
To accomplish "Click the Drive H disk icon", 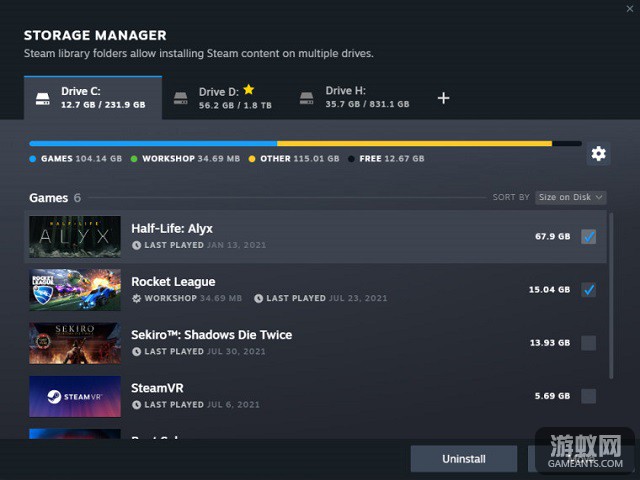I will [x=306, y=98].
